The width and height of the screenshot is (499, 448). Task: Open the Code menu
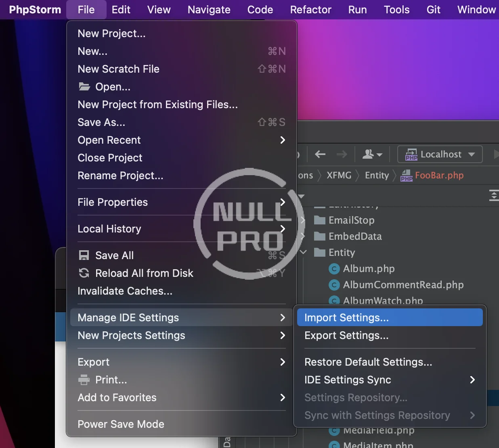tap(260, 10)
